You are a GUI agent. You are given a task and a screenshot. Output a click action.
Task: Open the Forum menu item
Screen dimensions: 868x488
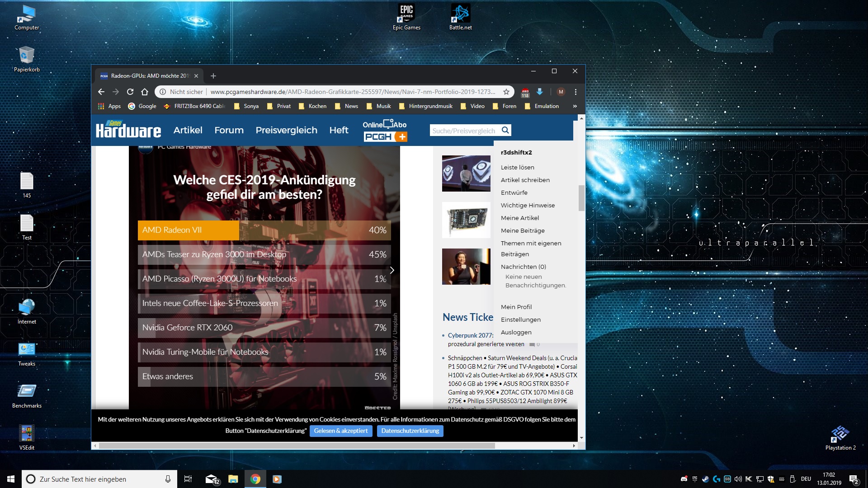click(229, 130)
